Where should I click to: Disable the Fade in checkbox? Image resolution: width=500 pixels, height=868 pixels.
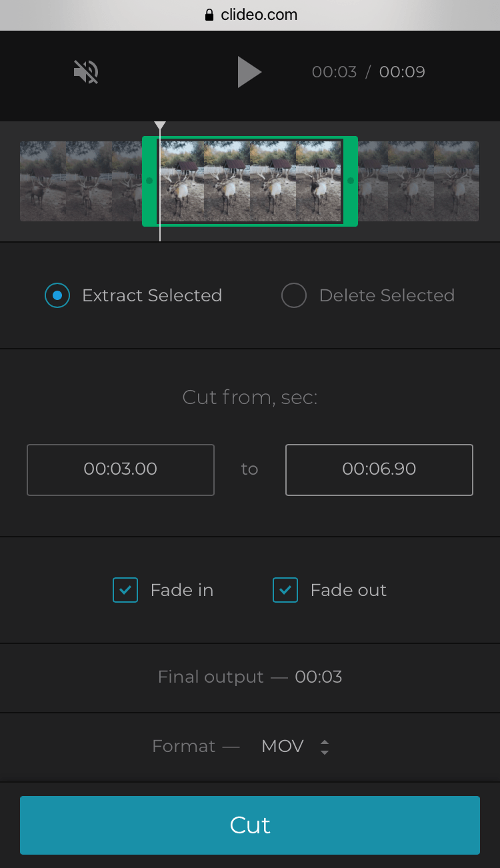click(125, 590)
